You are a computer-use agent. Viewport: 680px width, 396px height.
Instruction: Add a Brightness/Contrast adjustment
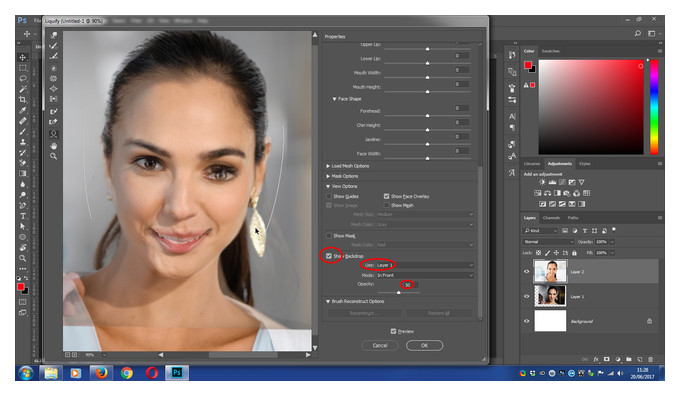[542, 182]
